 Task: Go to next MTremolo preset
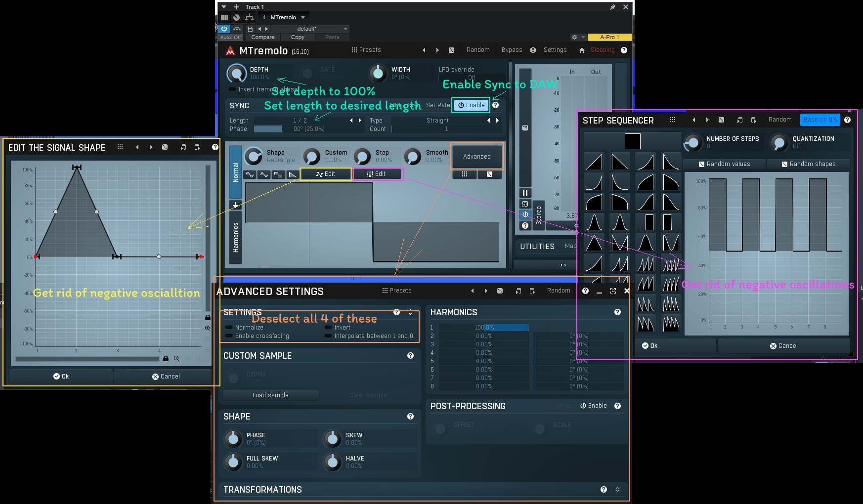(437, 50)
